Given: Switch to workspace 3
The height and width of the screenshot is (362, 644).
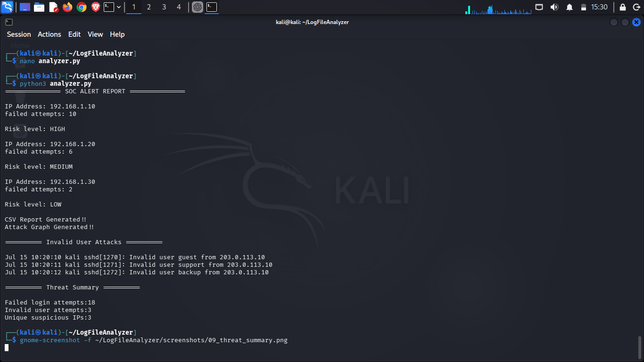Looking at the screenshot, I should point(164,7).
